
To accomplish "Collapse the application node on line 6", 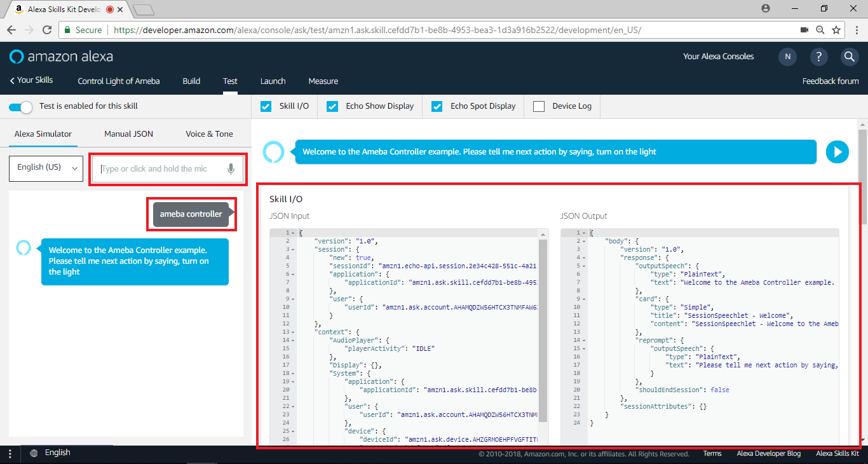I will click(x=292, y=275).
